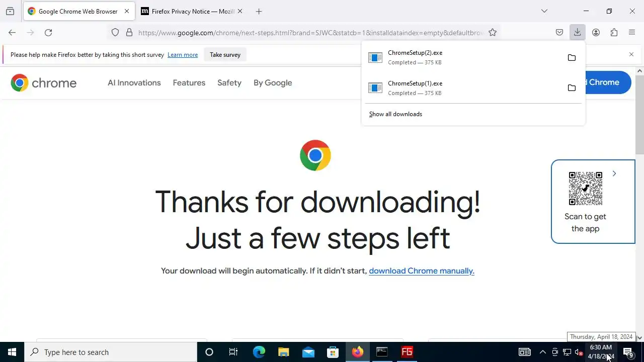Save page to Pocket
The width and height of the screenshot is (644, 362).
tap(559, 33)
